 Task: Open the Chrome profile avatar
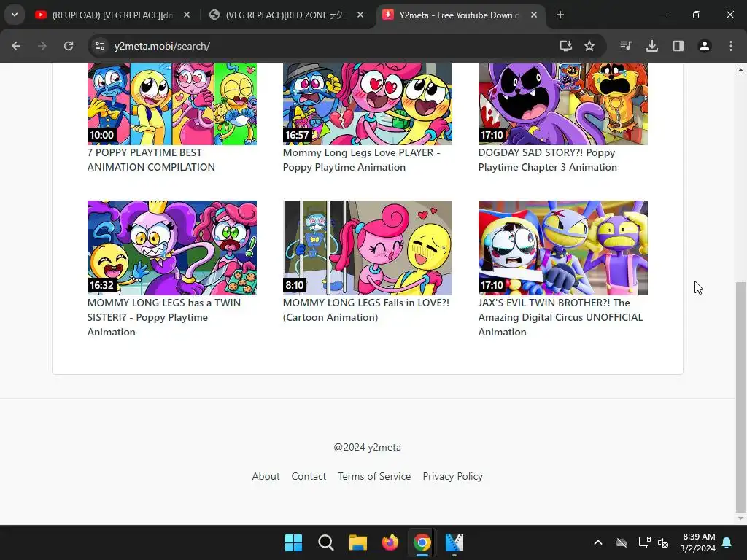pos(705,46)
